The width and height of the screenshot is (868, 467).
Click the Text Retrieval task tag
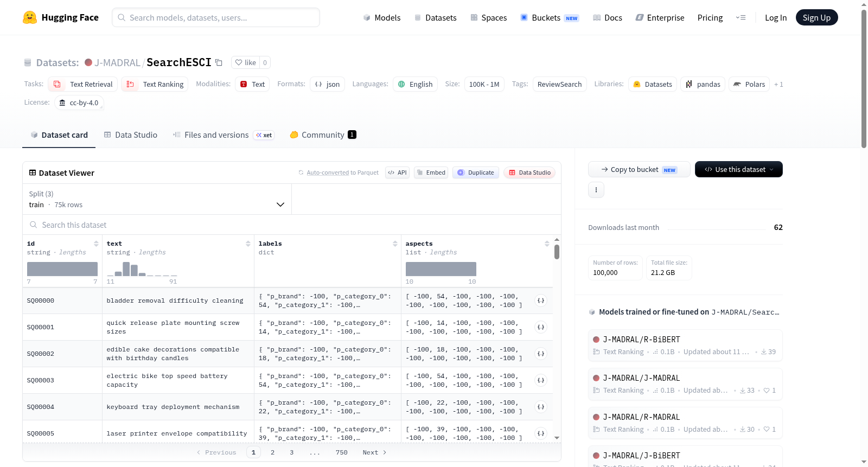pos(83,84)
